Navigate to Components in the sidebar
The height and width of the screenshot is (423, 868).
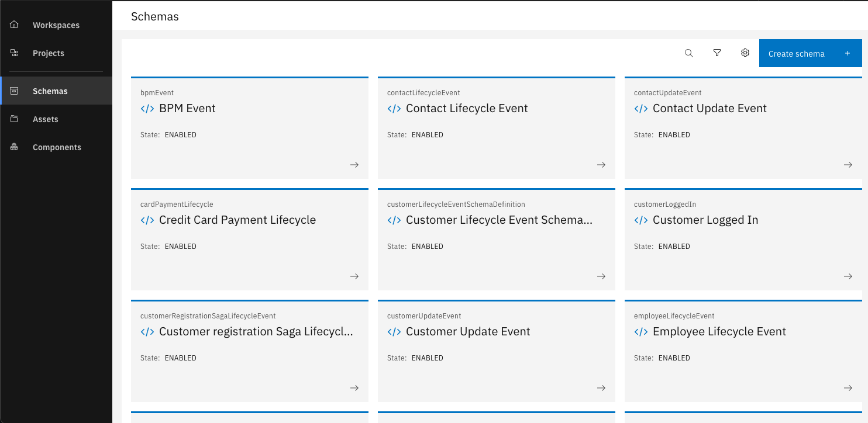[x=57, y=147]
